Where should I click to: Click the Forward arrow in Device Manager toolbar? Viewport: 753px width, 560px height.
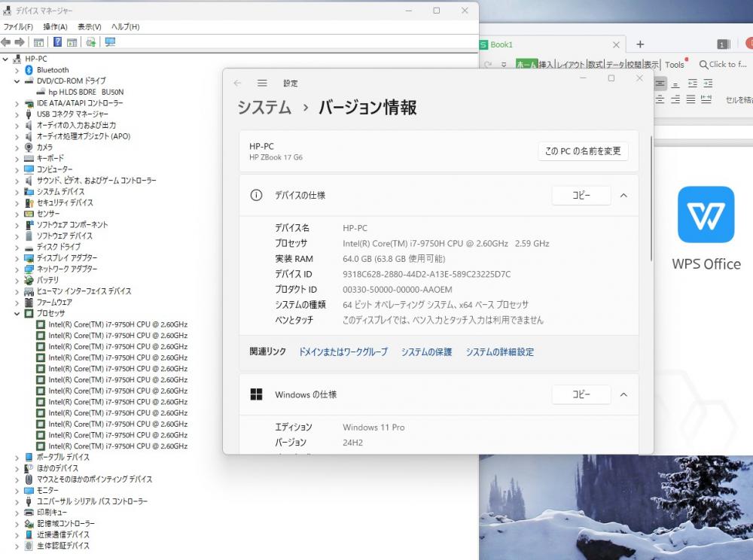pyautogui.click(x=20, y=42)
